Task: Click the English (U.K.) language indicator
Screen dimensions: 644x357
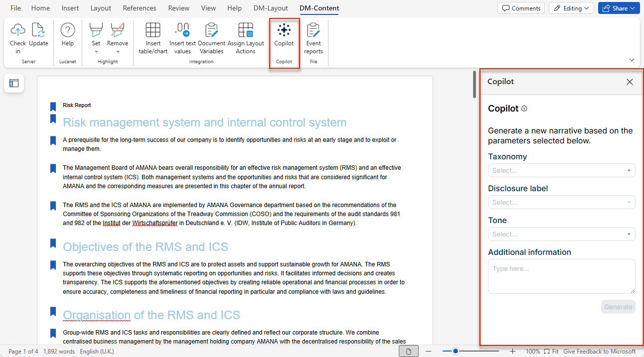Action: 97,352
